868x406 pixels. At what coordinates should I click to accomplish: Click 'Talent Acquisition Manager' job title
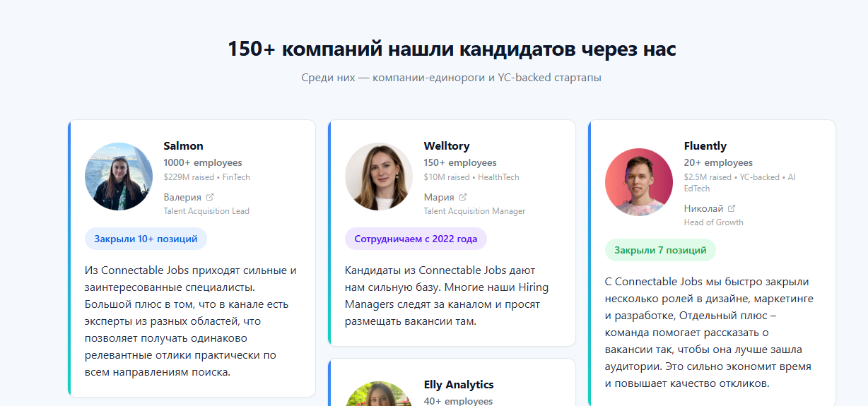click(474, 211)
